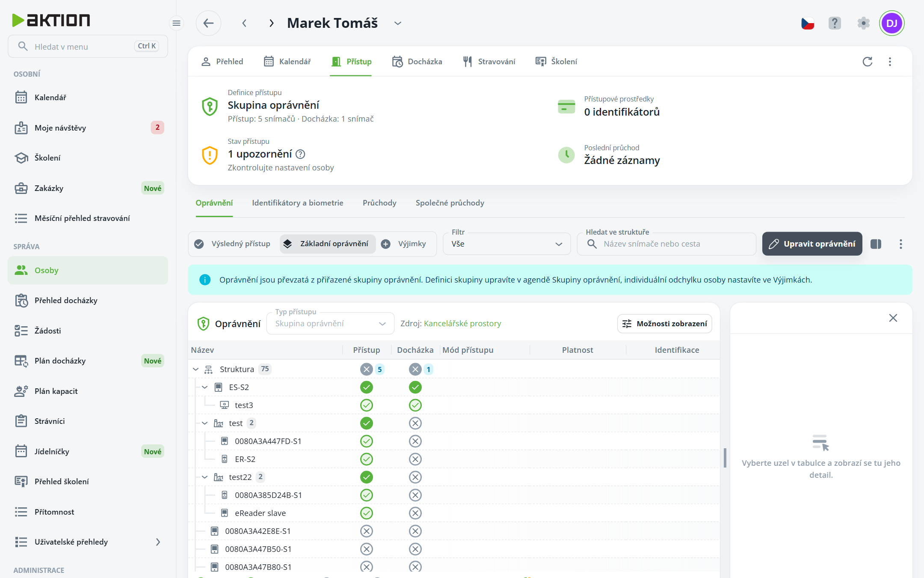Toggle the Přístup status of the 0080A3A42E8E-S1 row
Viewport: 924px width, 578px height.
pyautogui.click(x=366, y=531)
